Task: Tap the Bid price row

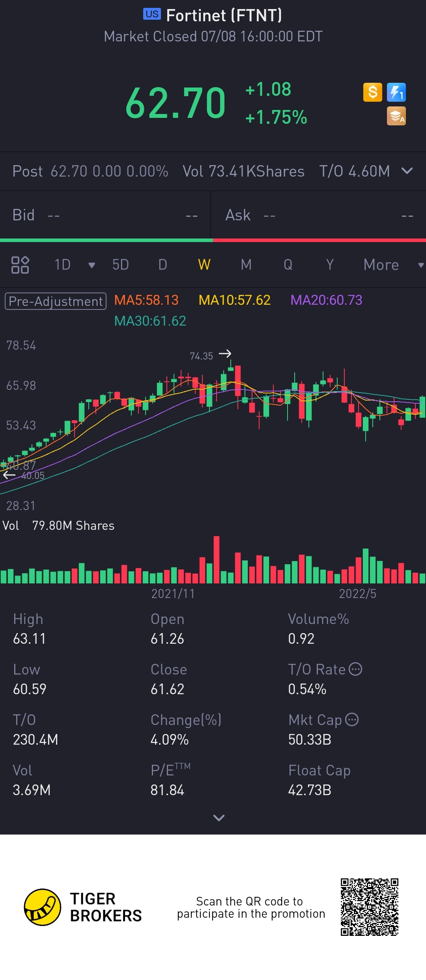Action: 105,215
